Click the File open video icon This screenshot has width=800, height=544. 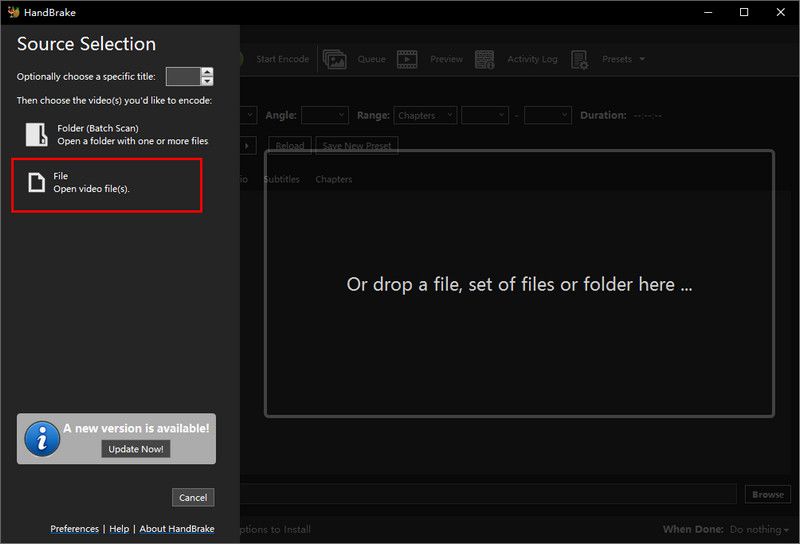[x=36, y=182]
